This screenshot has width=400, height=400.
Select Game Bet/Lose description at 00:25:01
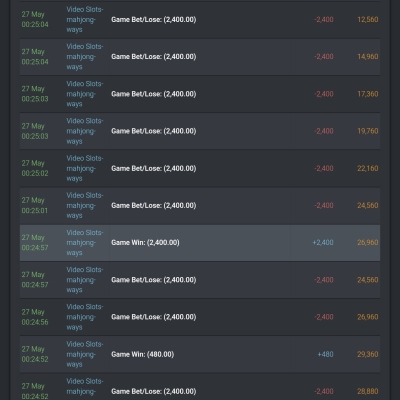pos(154,205)
